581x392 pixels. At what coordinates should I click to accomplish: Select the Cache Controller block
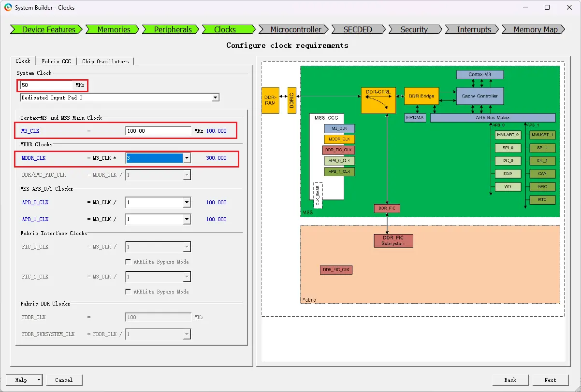[480, 96]
